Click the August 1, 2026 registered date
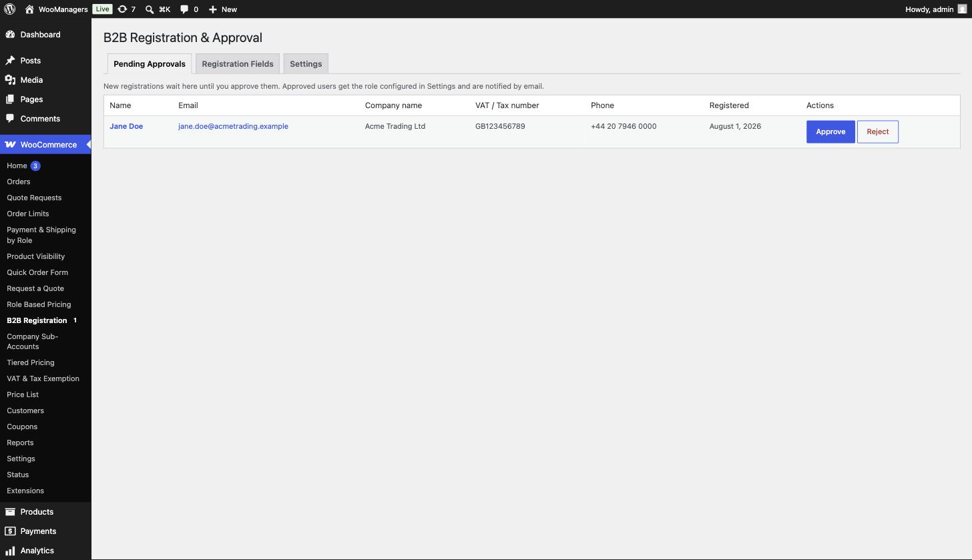 (735, 126)
